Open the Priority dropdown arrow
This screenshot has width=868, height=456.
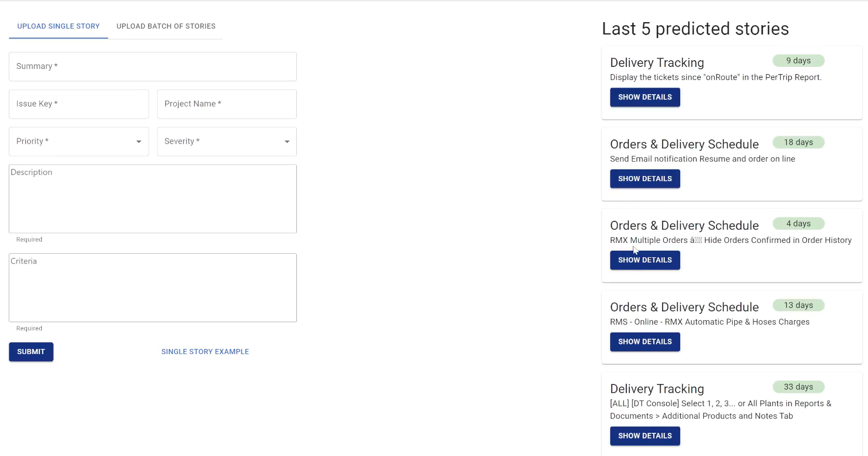pos(138,142)
